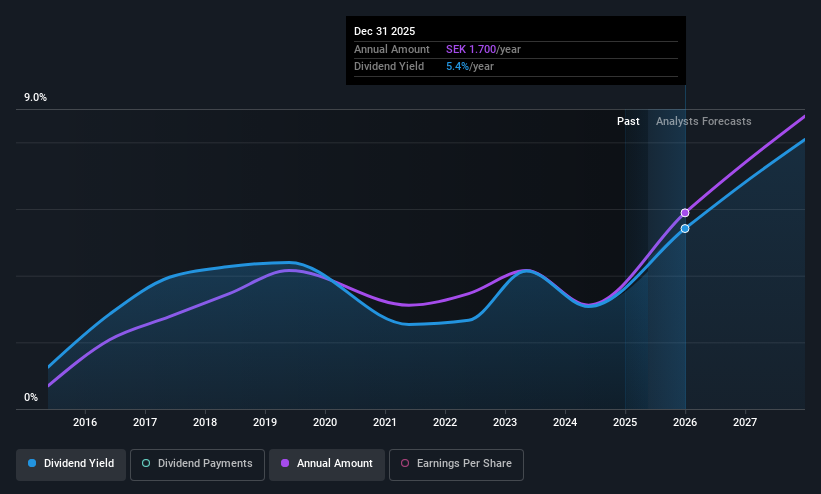Click the blue Dividend Yield legend dot
821x494 pixels.
32,464
